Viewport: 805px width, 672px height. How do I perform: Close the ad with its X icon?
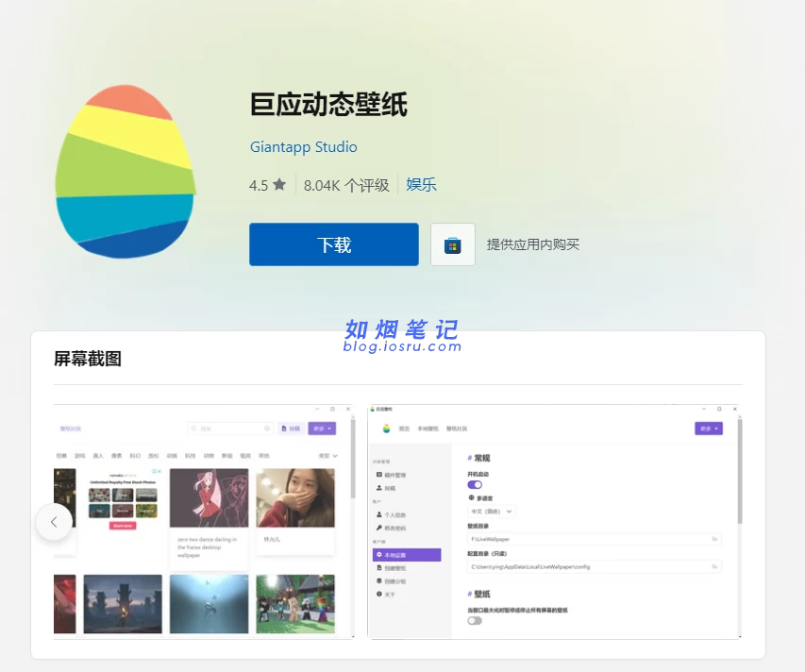pyautogui.click(x=159, y=471)
